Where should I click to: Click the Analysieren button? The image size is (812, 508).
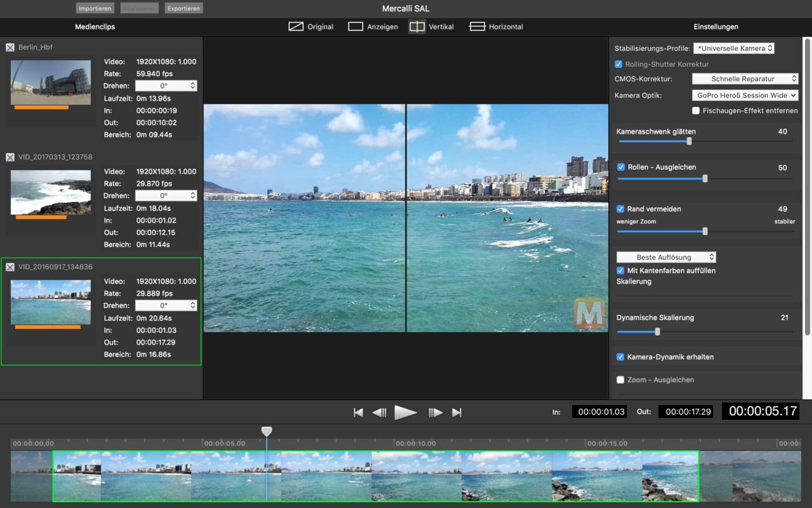tap(140, 8)
